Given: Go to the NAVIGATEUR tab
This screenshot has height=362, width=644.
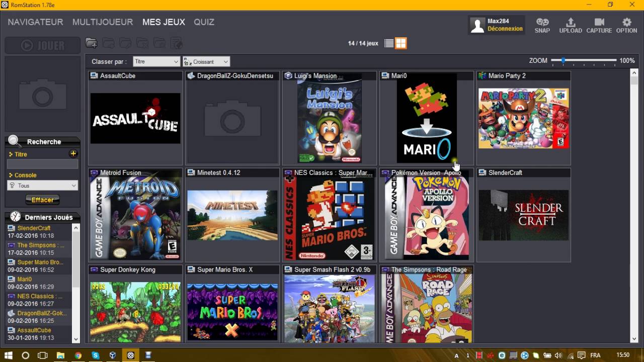Looking at the screenshot, I should (x=35, y=22).
